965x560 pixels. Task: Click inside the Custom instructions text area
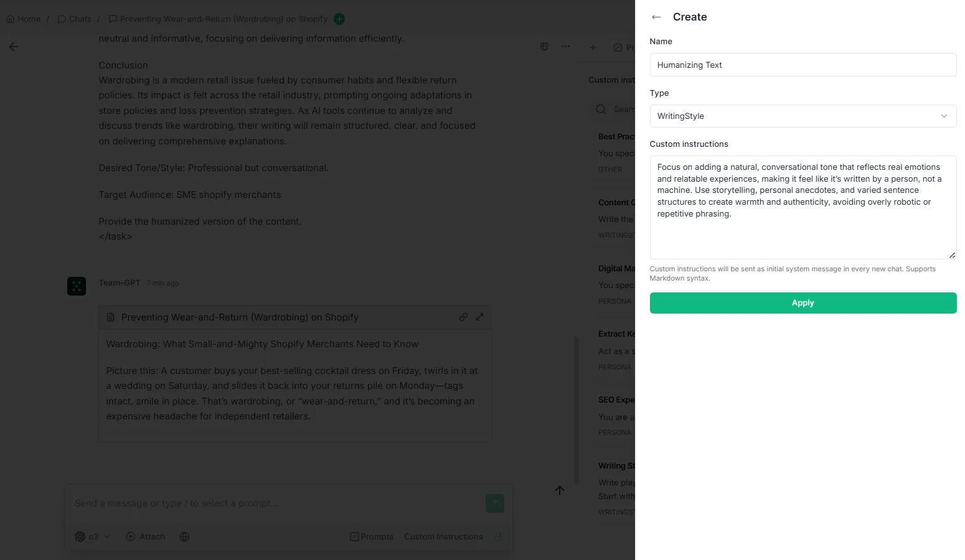pyautogui.click(x=803, y=207)
